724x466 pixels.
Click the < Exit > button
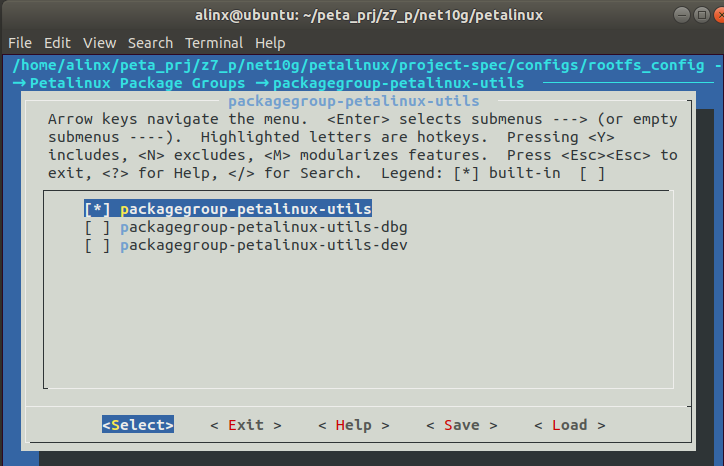[246, 425]
